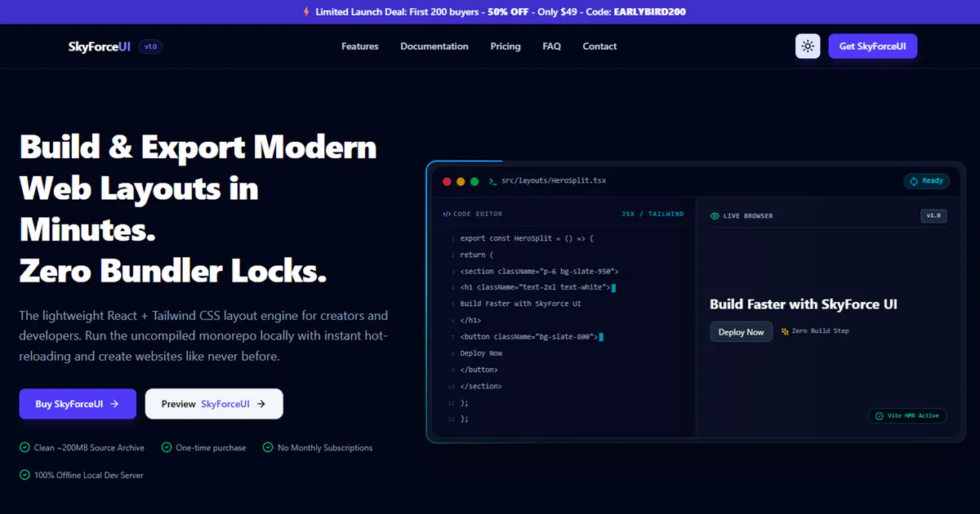
Task: Click the Buy SkyForceUI button
Action: [78, 404]
